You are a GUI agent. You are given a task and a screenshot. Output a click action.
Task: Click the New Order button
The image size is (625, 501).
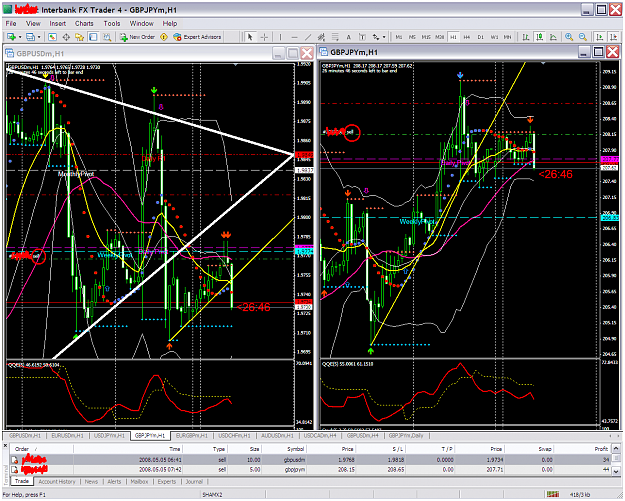click(x=138, y=37)
